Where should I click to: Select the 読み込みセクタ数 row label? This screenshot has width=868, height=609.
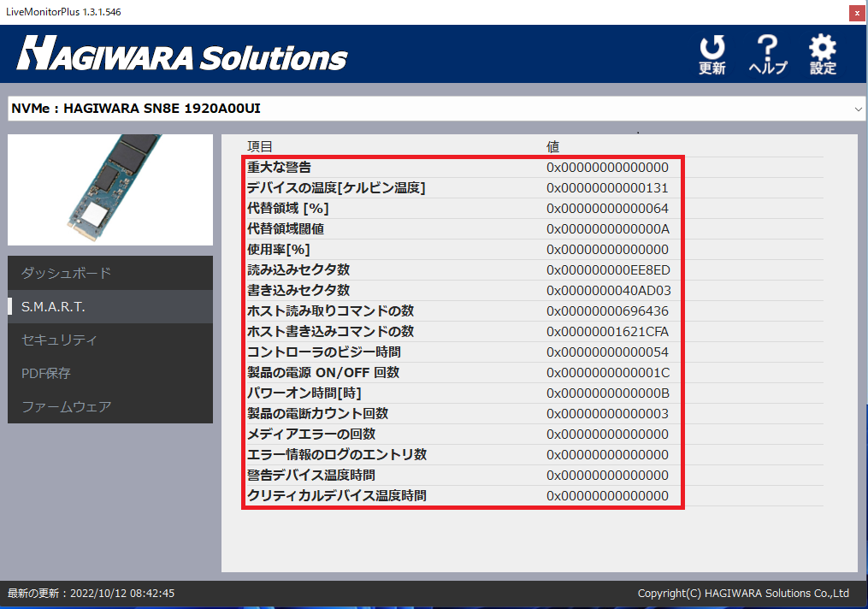tap(298, 269)
